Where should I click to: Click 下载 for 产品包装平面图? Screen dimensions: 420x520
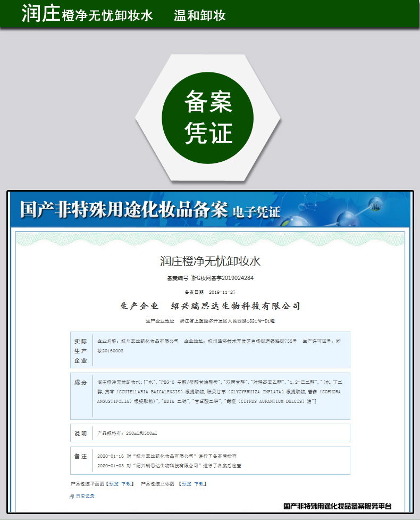(x=126, y=484)
